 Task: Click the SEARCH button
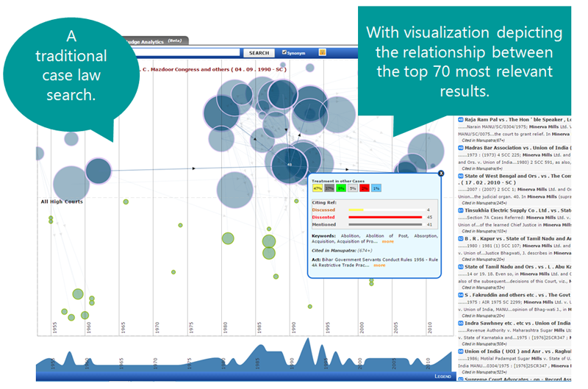259,53
